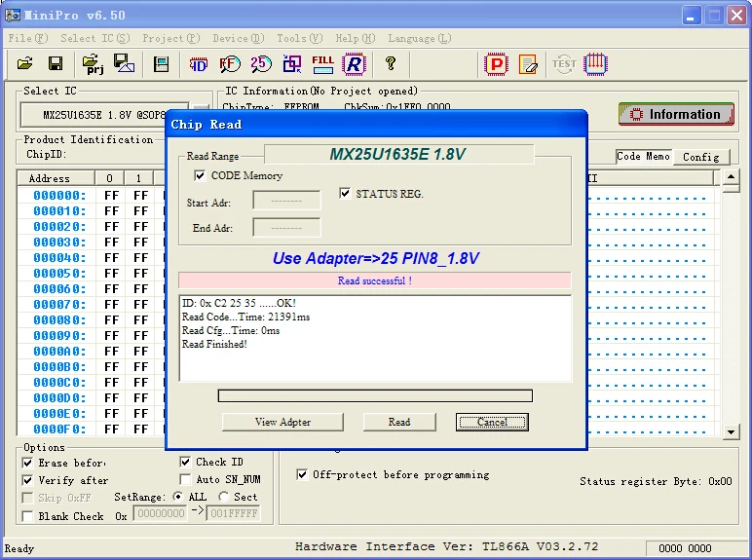Click the range end 001FFFFF field
The height and width of the screenshot is (560, 752).
234,513
